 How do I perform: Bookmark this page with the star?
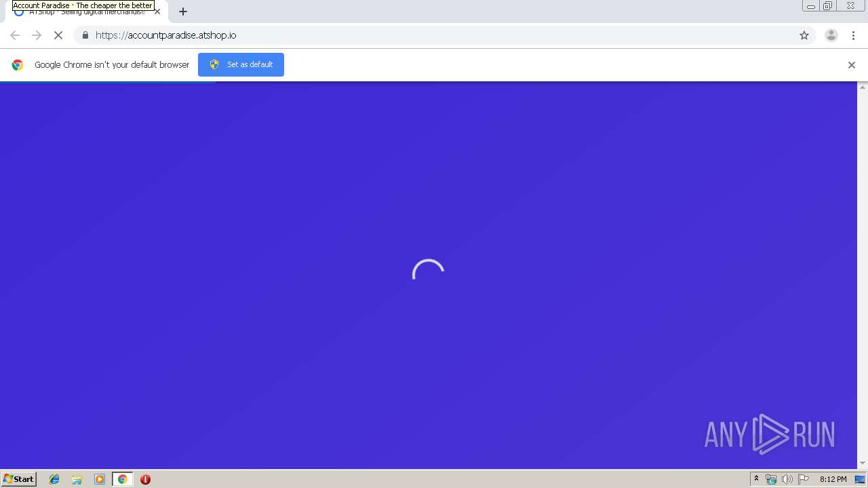804,35
